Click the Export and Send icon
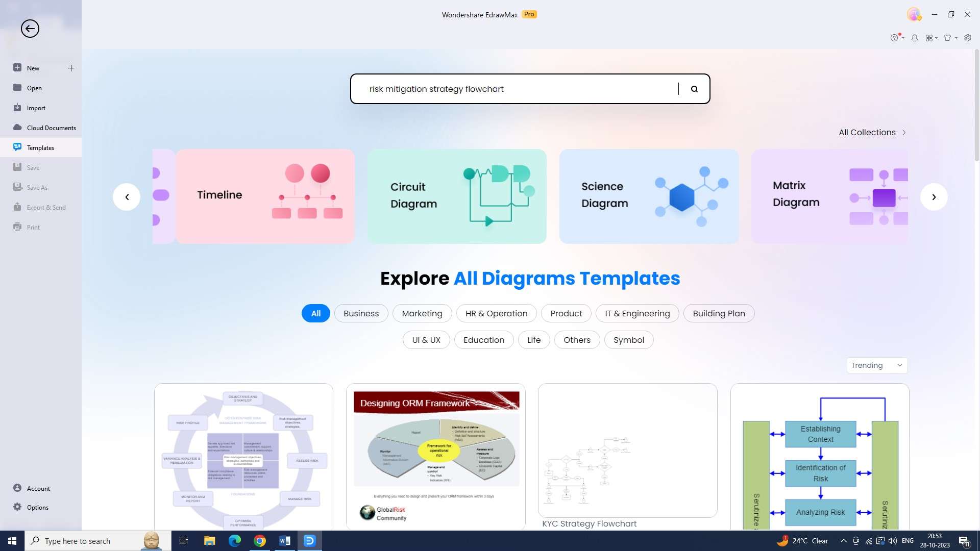Image resolution: width=980 pixels, height=551 pixels. (16, 207)
